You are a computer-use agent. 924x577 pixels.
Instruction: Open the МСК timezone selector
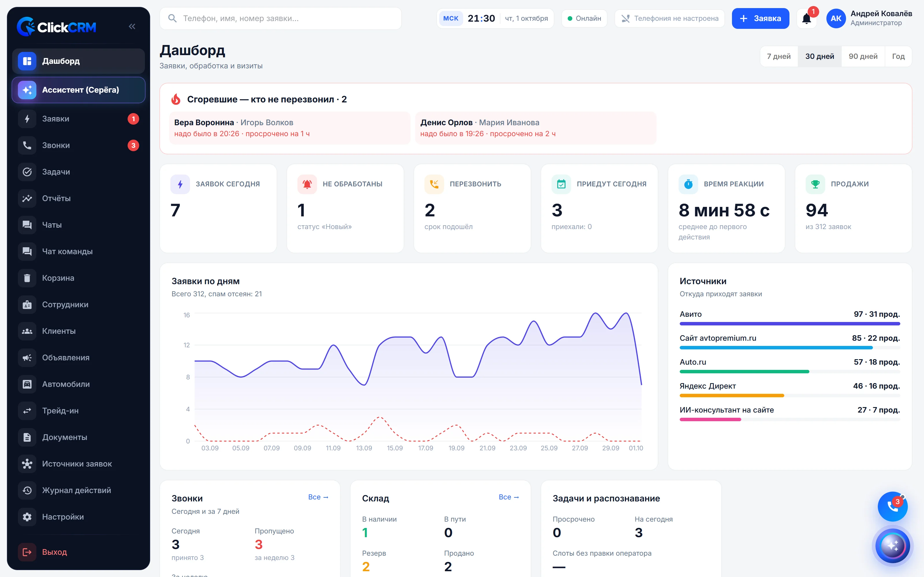pyautogui.click(x=450, y=18)
